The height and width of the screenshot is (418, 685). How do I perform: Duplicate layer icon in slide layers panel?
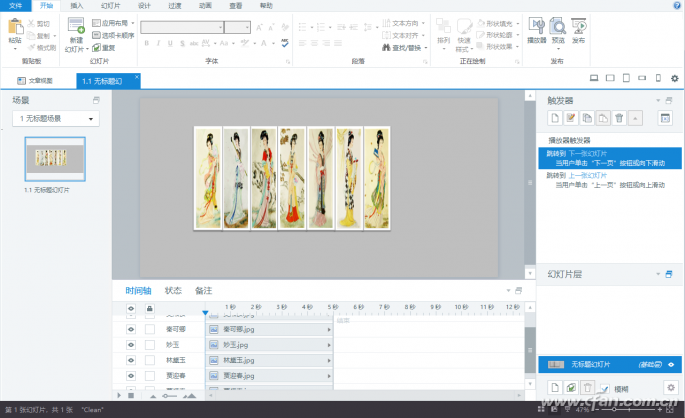(x=571, y=387)
